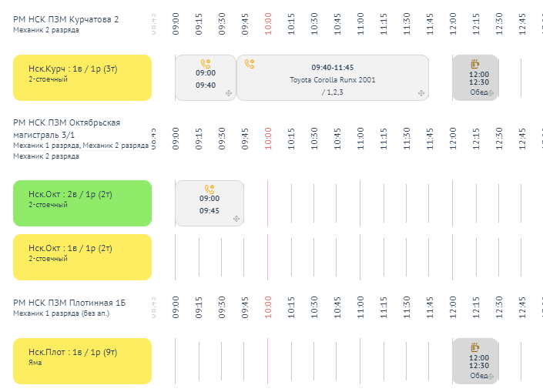Screen dimensions: 543x392
Task: Select yellow post Нск.Курч : 1в / 1р (3т)
Action: point(82,78)
